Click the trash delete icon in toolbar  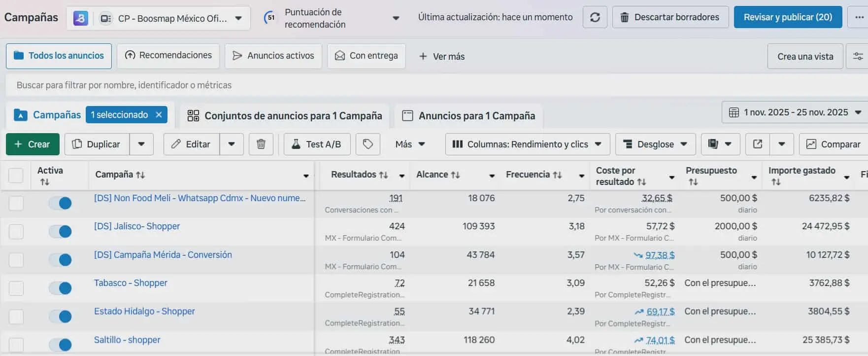coord(261,144)
